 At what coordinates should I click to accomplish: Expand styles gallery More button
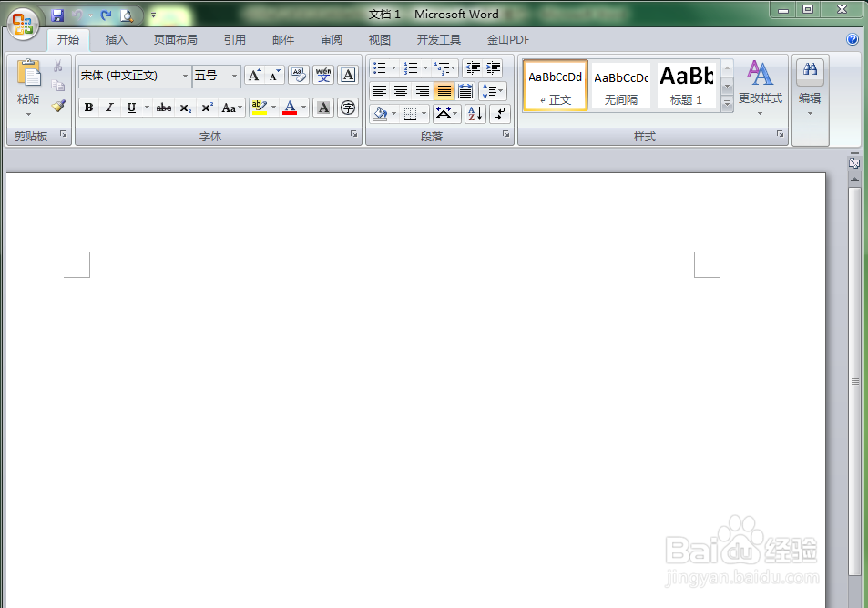(728, 104)
